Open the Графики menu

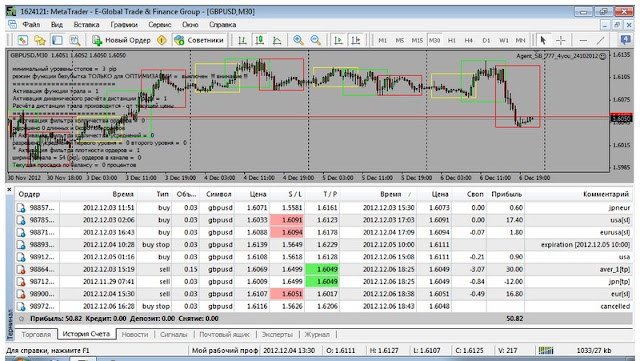tap(124, 25)
